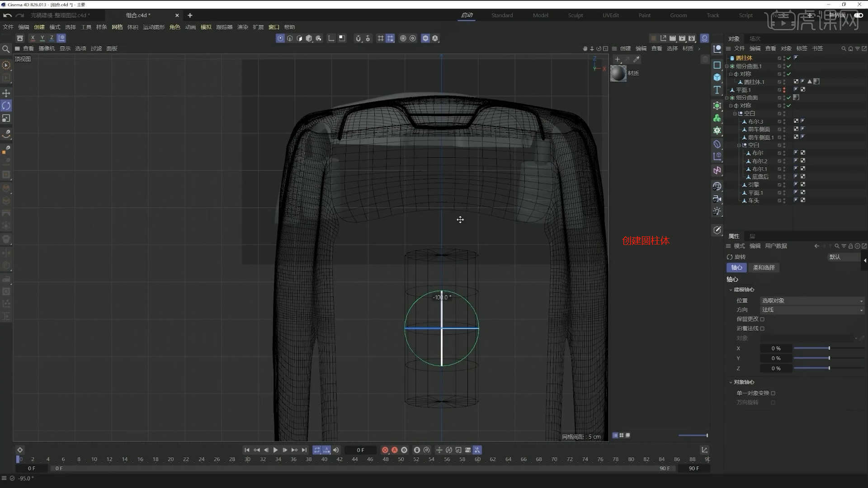The width and height of the screenshot is (868, 488).
Task: Click the Light object icon
Action: point(717,211)
